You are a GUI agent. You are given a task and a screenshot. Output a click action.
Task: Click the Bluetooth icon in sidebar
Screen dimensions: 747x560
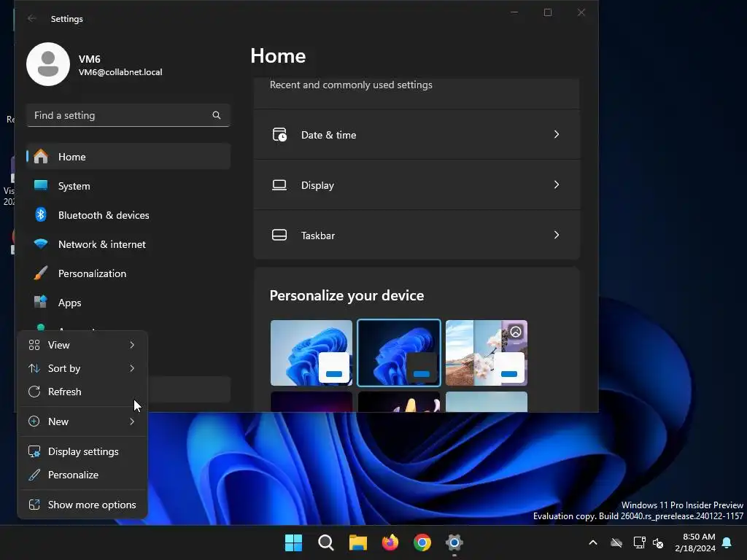pyautogui.click(x=41, y=215)
